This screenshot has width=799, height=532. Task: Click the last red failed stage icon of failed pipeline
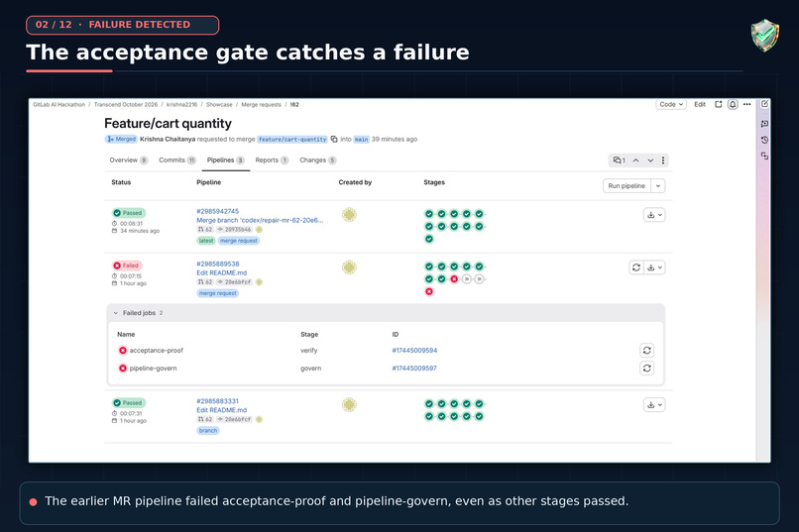tap(429, 291)
